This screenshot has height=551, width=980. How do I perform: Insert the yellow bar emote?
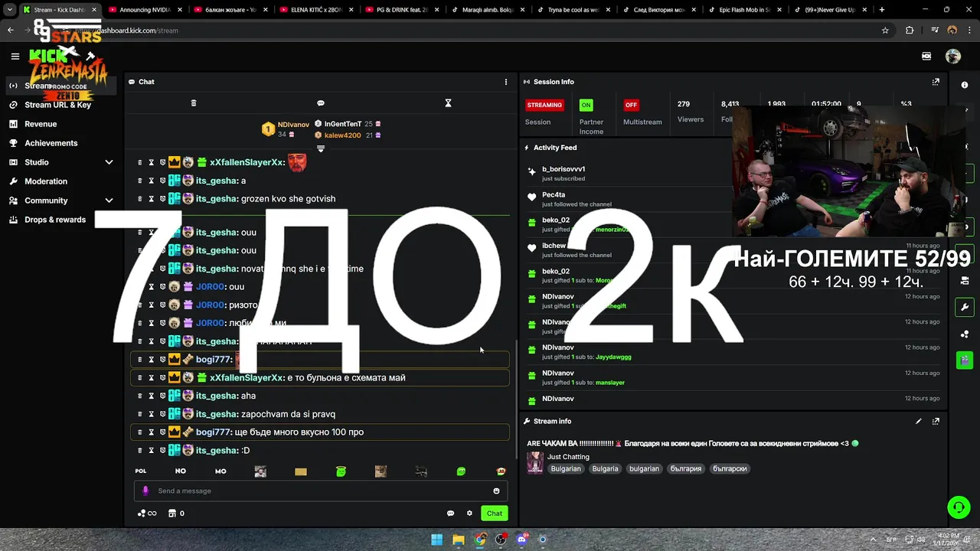point(301,471)
